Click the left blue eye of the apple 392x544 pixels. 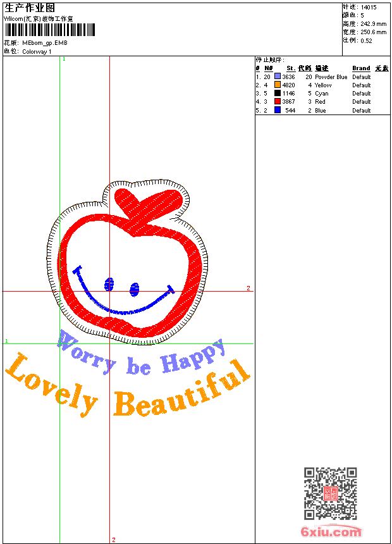[109, 283]
